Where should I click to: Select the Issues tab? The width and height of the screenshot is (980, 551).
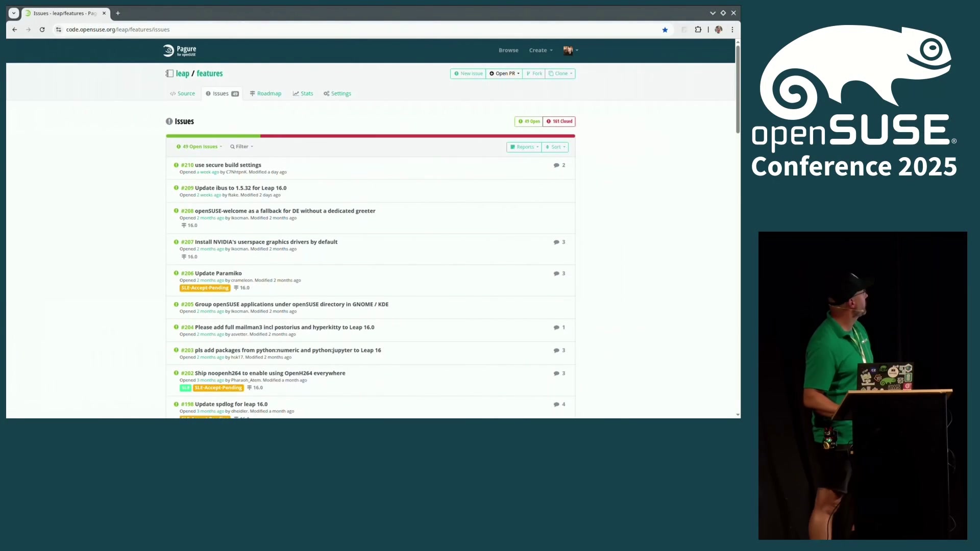(x=222, y=94)
